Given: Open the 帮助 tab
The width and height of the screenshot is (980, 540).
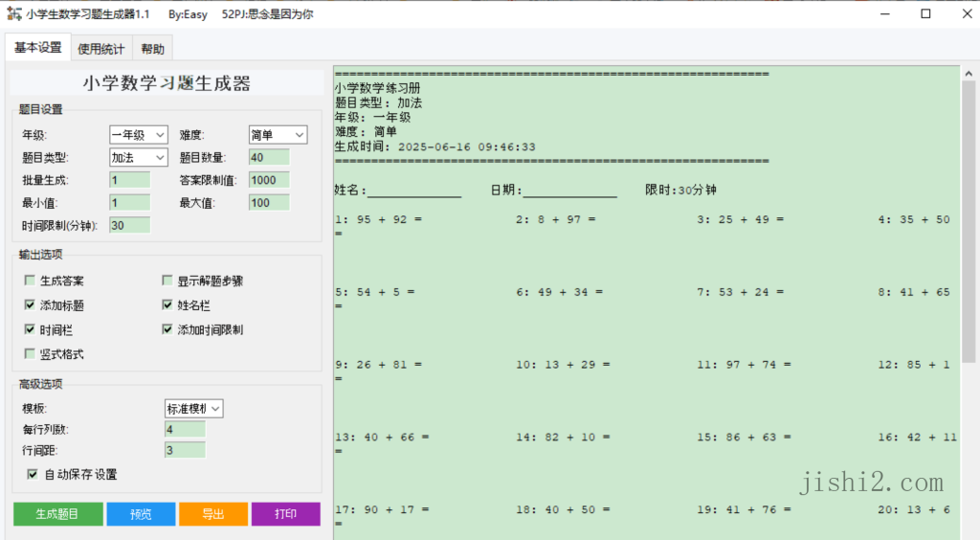Looking at the screenshot, I should [x=152, y=49].
